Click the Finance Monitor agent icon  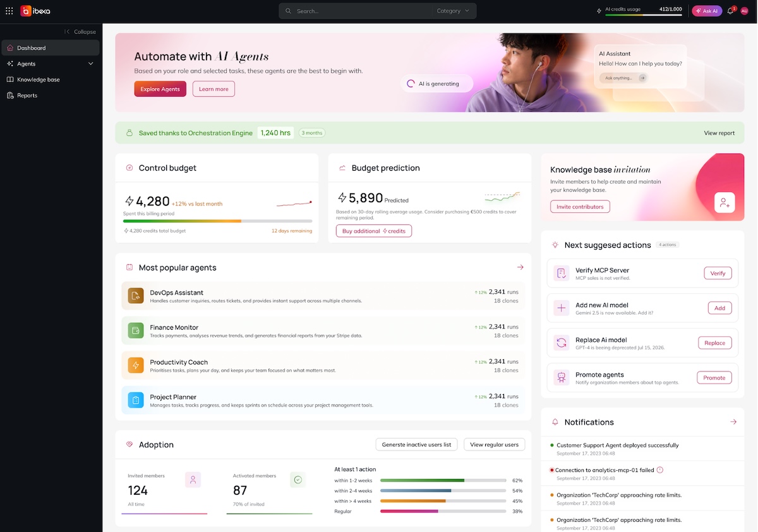pos(136,330)
